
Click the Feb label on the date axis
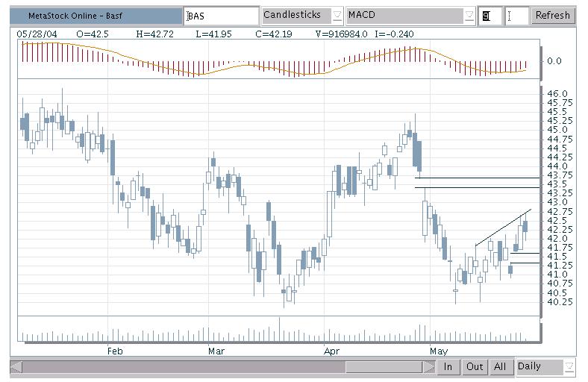[x=115, y=351]
